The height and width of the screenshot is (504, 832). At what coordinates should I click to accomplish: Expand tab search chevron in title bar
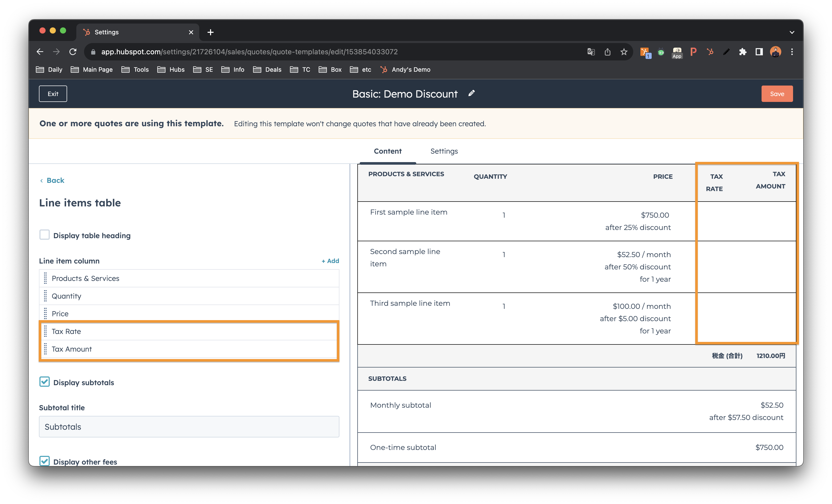tap(792, 33)
